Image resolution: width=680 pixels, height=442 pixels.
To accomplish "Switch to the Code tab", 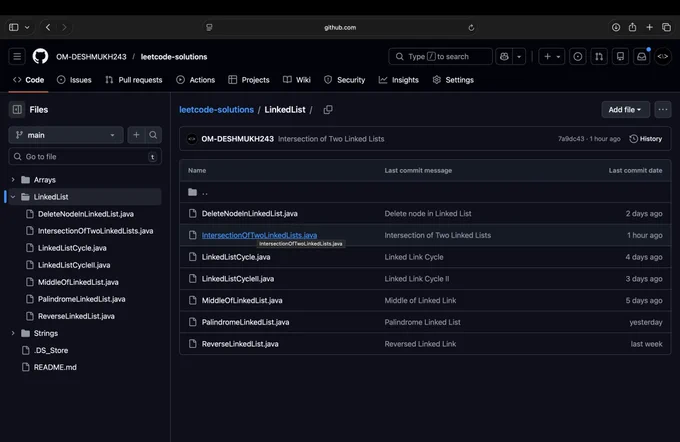I will 29,80.
